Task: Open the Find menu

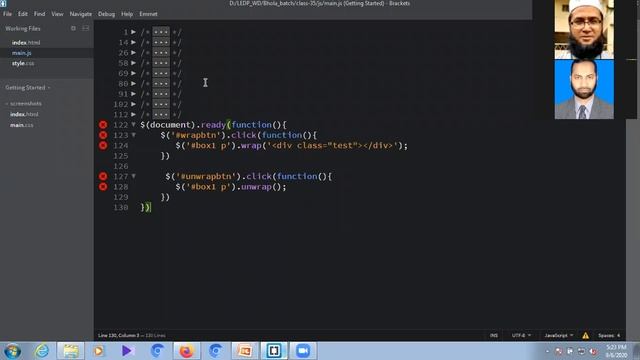Action: click(40, 14)
